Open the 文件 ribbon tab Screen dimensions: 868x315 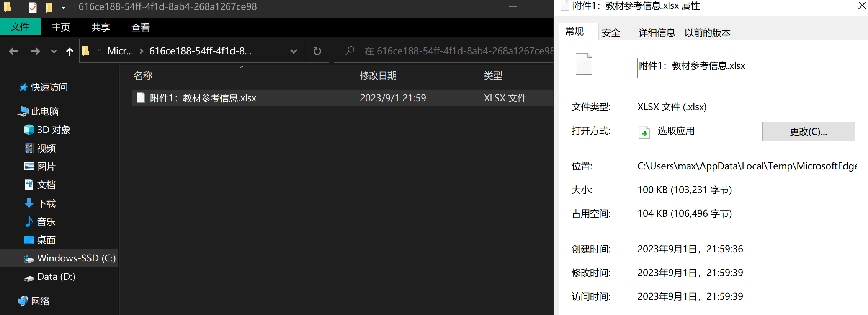pyautogui.click(x=20, y=27)
